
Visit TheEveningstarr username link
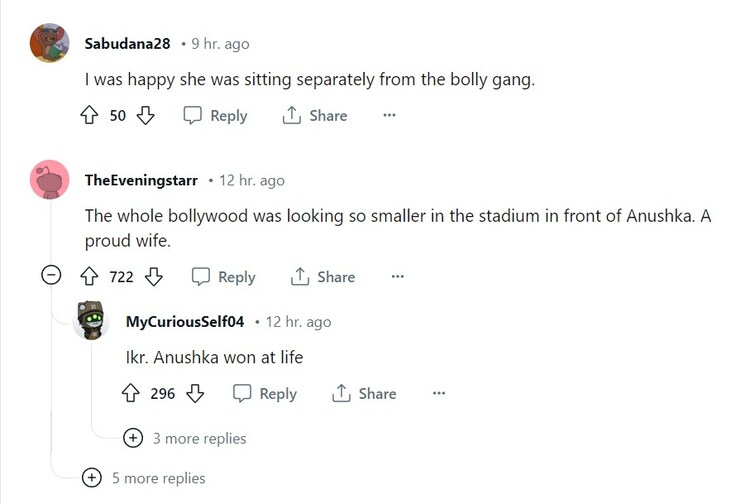(x=141, y=180)
